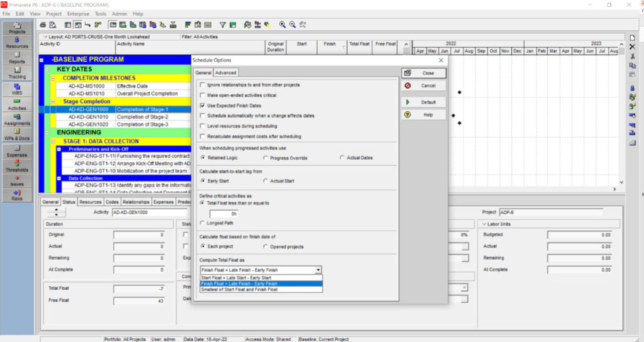Image resolution: width=644 pixels, height=342 pixels.
Task: Open WBS in the left sidebar
Action: click(17, 89)
